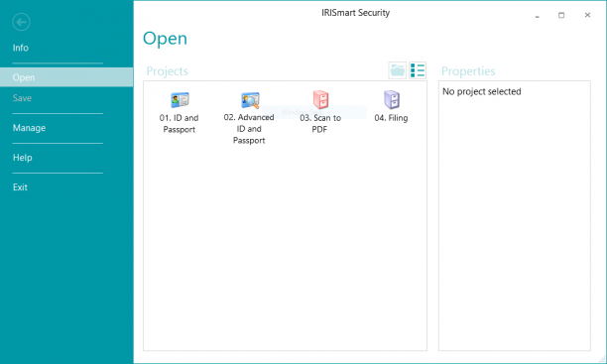Click 'No project selected' text in Properties
The width and height of the screenshot is (607, 364).
[x=482, y=91]
